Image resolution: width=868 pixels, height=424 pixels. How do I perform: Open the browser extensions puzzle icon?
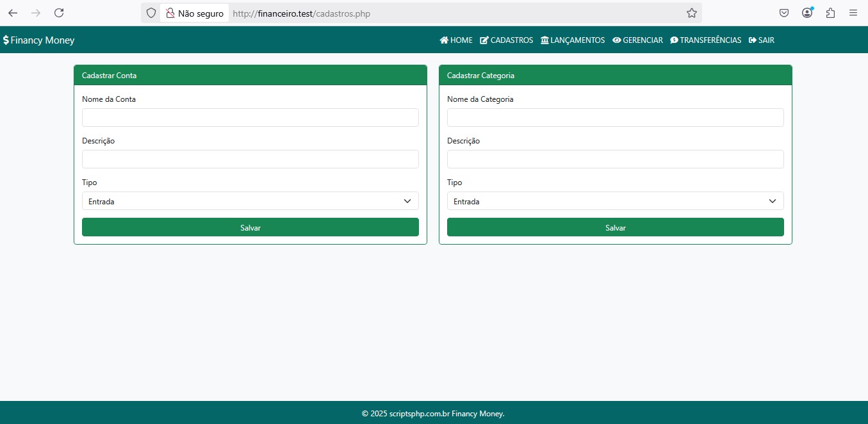tap(830, 13)
